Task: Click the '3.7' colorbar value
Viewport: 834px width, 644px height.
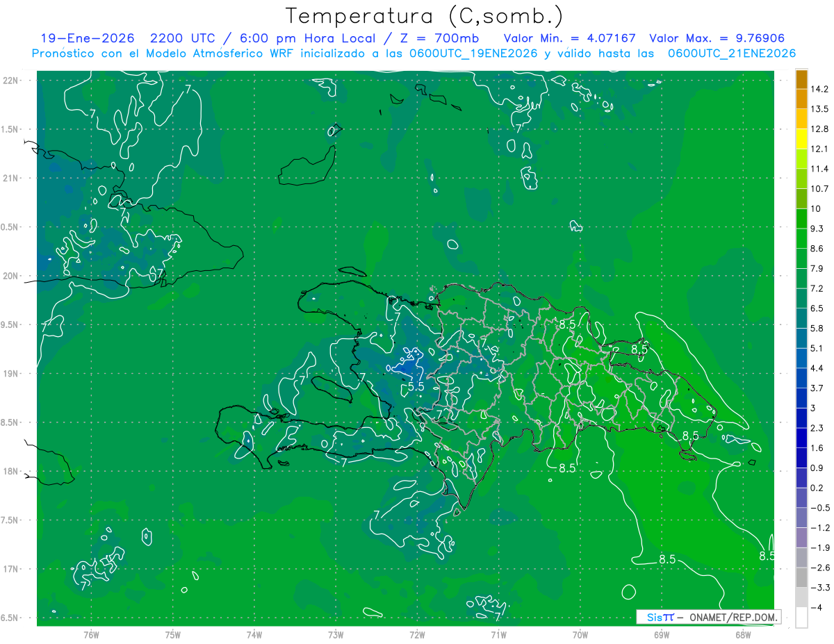Action: 817,388
